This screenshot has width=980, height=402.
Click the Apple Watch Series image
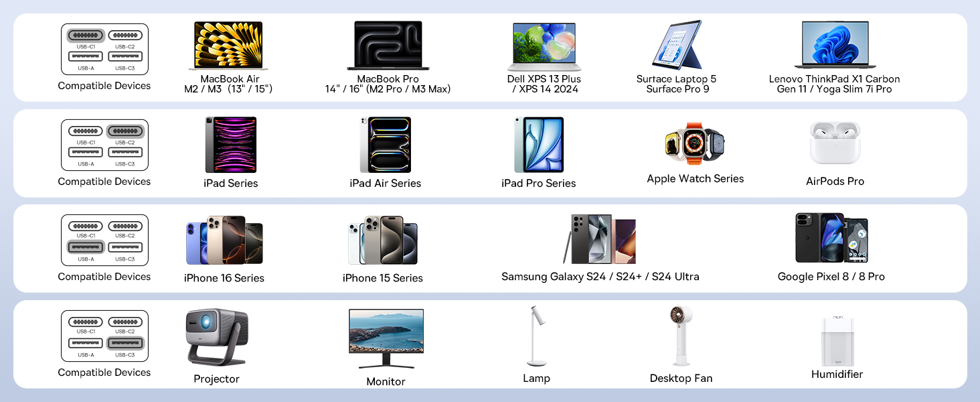(695, 143)
